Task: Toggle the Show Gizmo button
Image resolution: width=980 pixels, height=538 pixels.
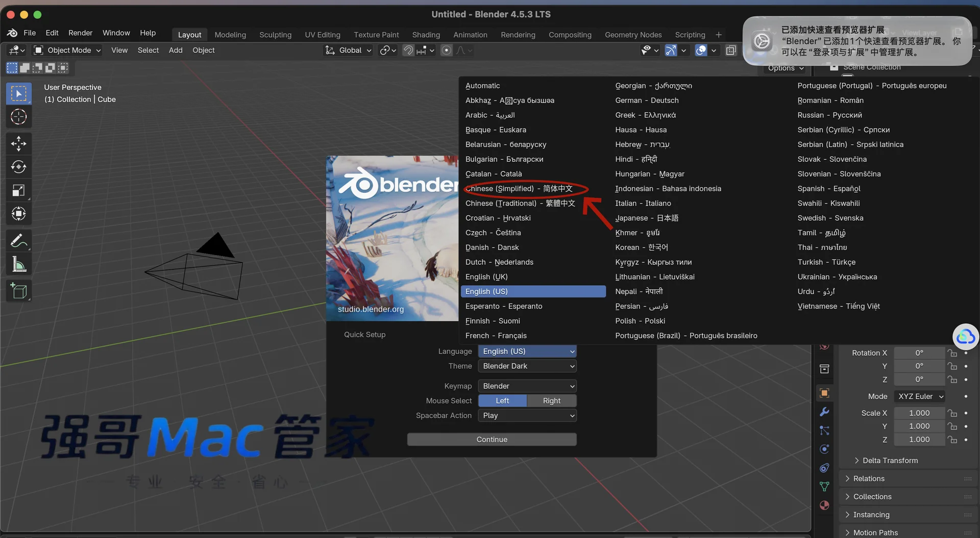Action: pos(671,50)
